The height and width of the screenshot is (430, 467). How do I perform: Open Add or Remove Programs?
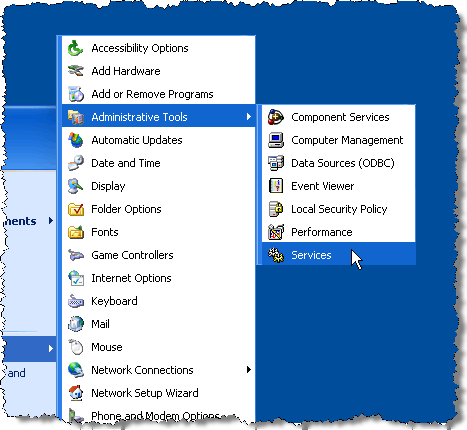(x=159, y=94)
